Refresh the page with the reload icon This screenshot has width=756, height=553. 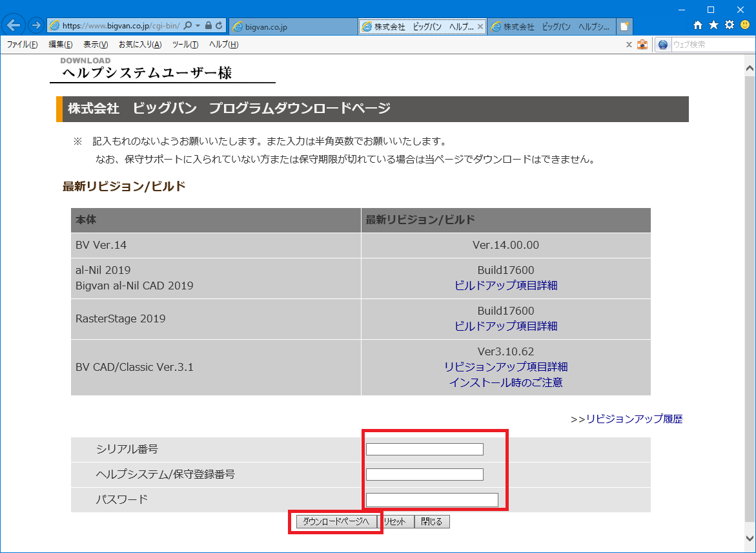click(x=219, y=26)
